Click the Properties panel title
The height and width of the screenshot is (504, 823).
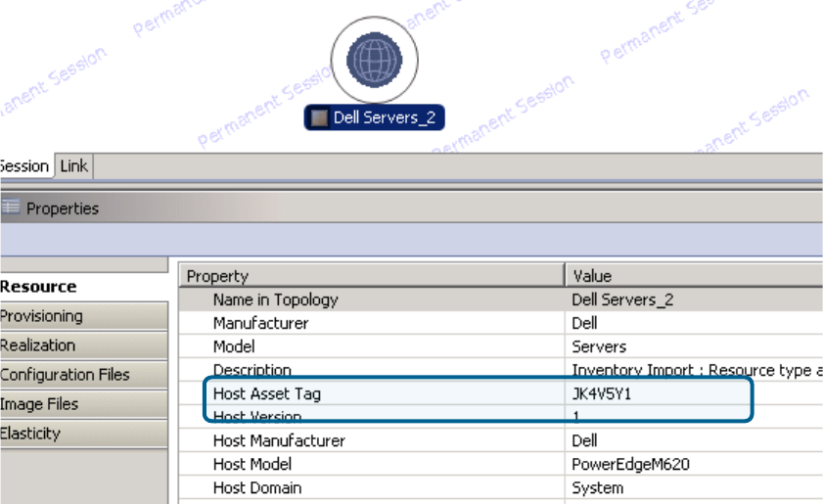[x=63, y=208]
